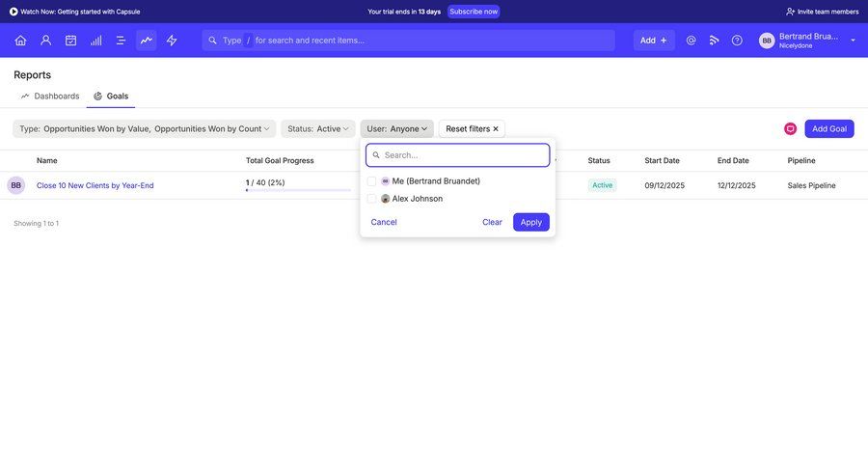Click the mentions @ icon
The height and width of the screenshot is (467, 868).
tap(691, 41)
